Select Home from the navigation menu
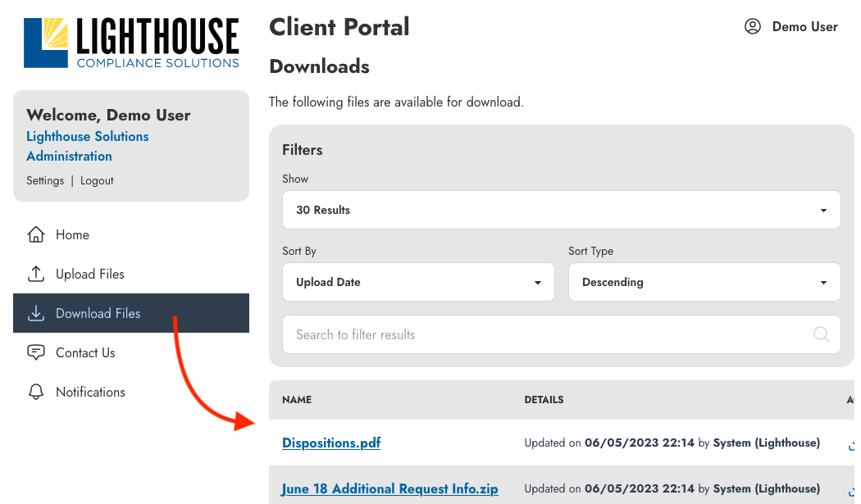Image resolution: width=861 pixels, height=504 pixels. (71, 234)
